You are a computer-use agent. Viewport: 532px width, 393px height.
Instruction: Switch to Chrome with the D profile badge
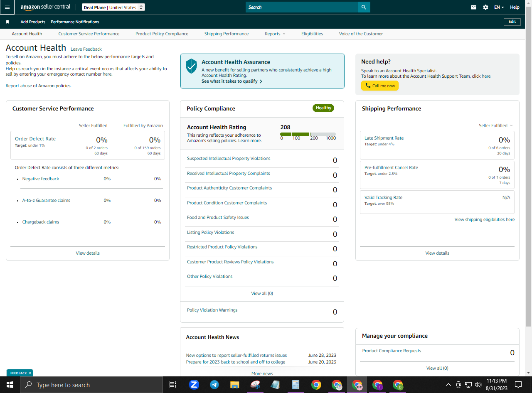click(398, 385)
